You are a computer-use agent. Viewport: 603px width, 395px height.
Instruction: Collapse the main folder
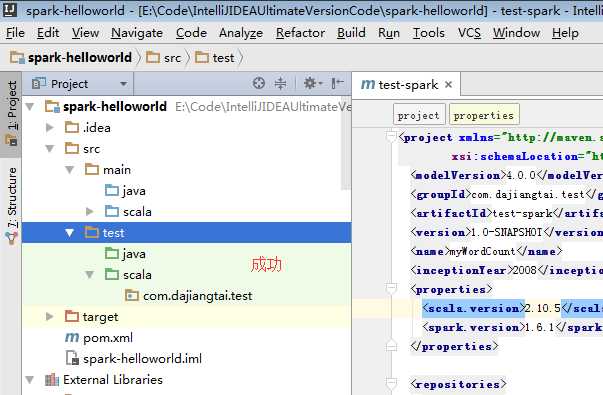[x=70, y=170]
